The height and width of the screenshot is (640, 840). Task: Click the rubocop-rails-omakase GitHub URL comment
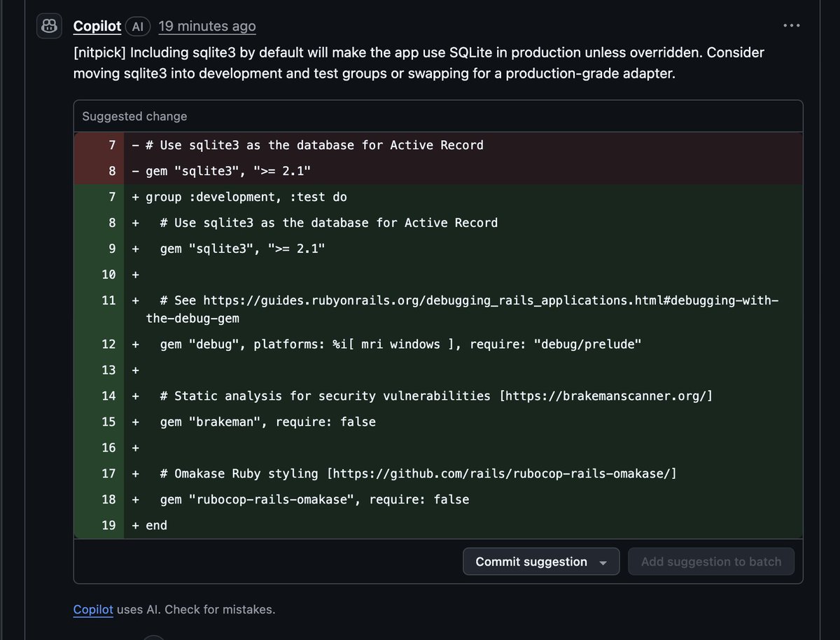click(438, 473)
